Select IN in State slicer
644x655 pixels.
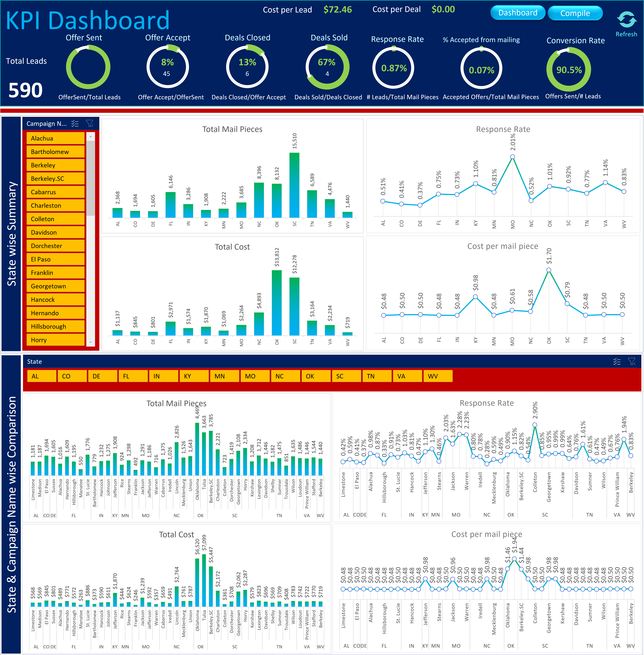(x=164, y=376)
